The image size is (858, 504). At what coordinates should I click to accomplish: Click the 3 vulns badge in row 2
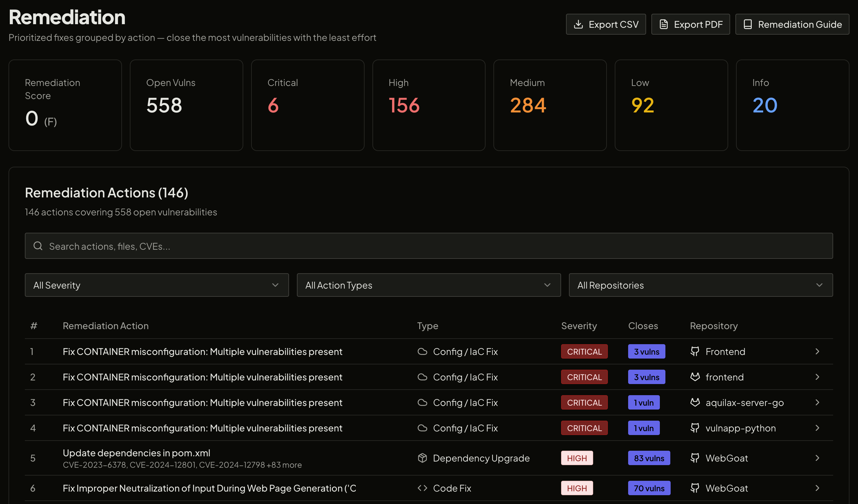tap(646, 377)
